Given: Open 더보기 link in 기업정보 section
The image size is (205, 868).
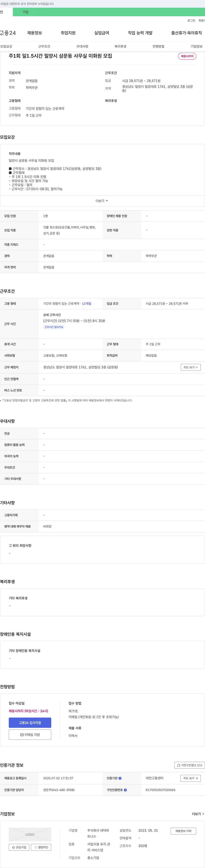Looking at the screenshot, I should 198,814.
